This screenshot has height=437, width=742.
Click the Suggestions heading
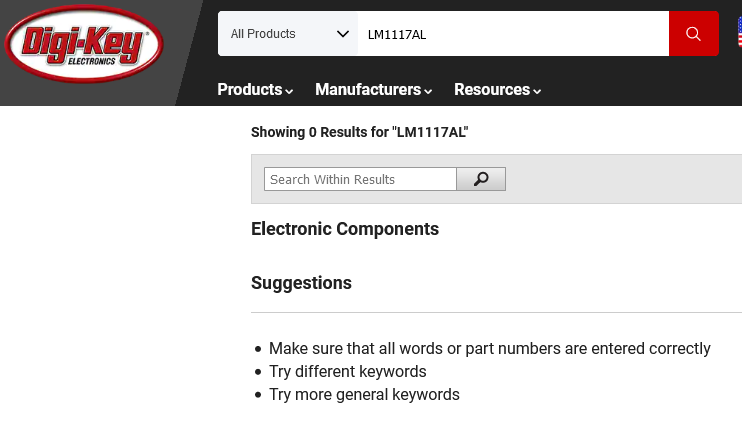point(301,283)
